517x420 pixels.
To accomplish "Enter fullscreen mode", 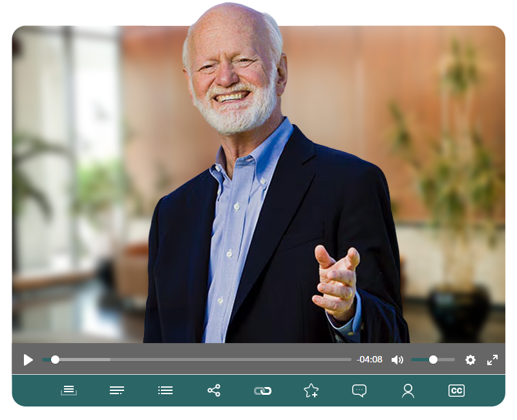I will point(493,360).
